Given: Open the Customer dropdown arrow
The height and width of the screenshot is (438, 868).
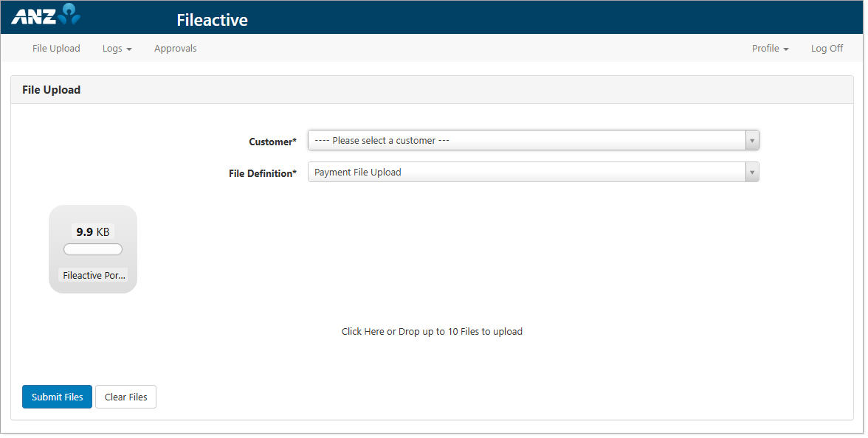Looking at the screenshot, I should tap(752, 140).
